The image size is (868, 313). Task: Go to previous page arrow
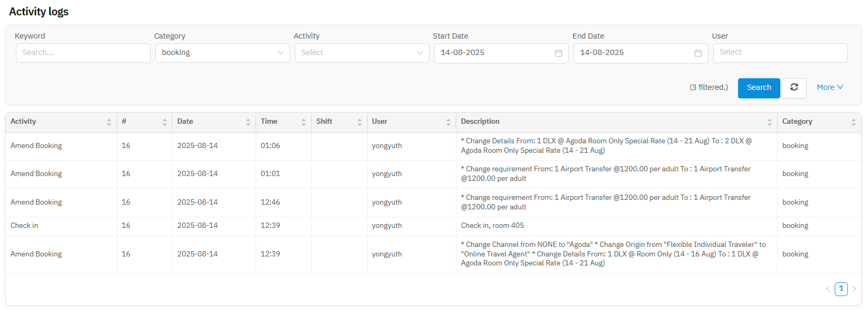pyautogui.click(x=828, y=289)
